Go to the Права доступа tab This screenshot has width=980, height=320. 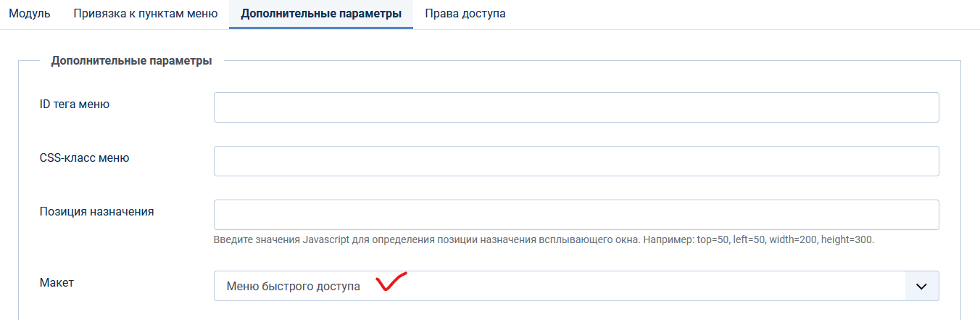[x=465, y=14]
